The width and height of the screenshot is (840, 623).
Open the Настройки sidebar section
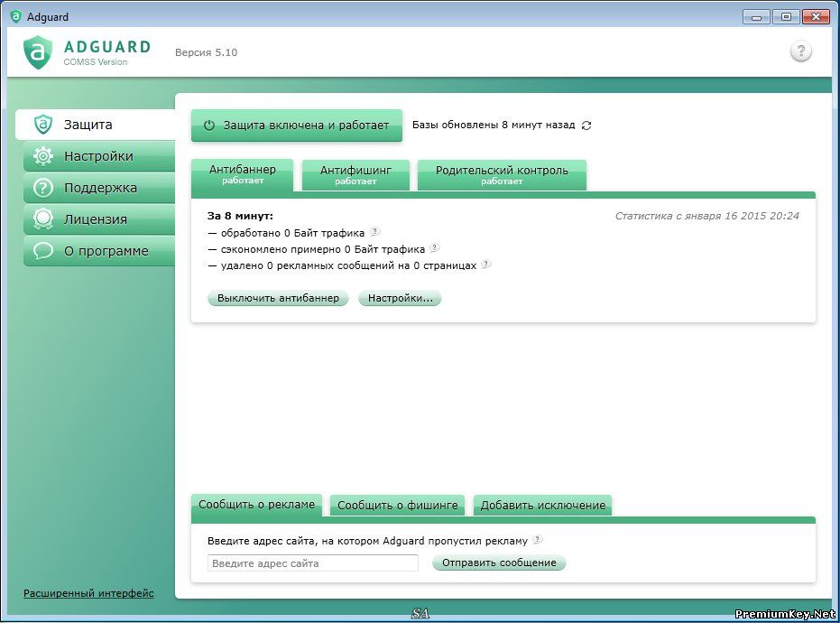pos(99,156)
